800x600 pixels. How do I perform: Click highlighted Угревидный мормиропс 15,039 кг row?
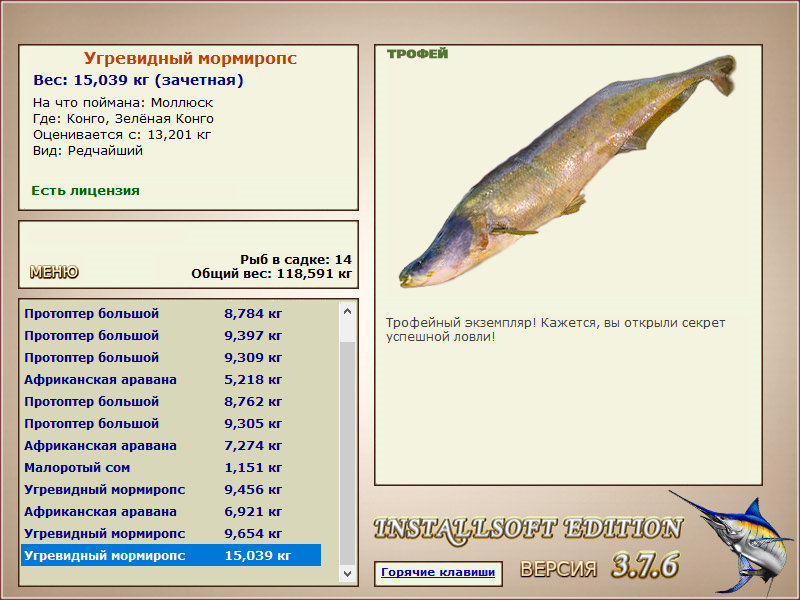click(x=171, y=555)
